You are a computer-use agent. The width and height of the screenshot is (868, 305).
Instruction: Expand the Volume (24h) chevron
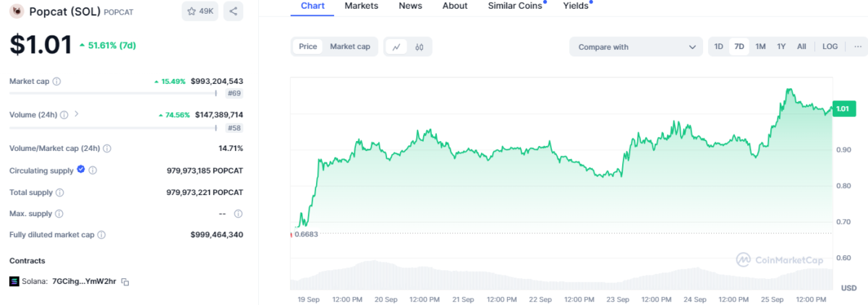77,114
